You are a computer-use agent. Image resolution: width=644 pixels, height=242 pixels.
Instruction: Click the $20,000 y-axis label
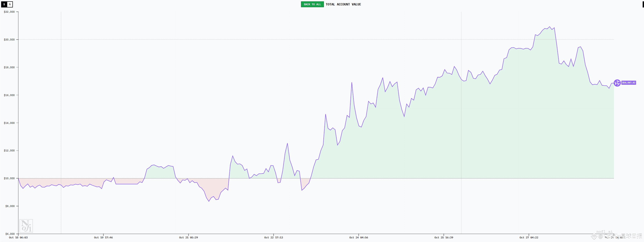click(9, 40)
